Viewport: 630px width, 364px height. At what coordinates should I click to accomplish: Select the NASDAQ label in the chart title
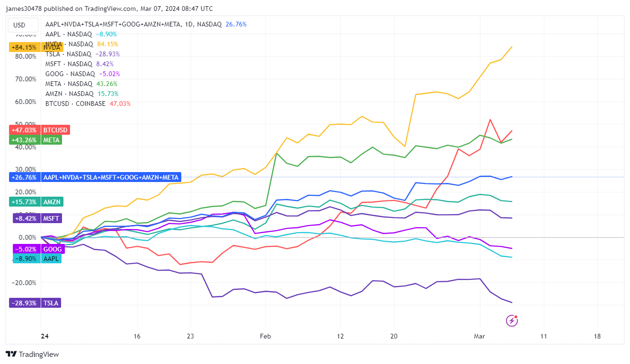tap(209, 23)
